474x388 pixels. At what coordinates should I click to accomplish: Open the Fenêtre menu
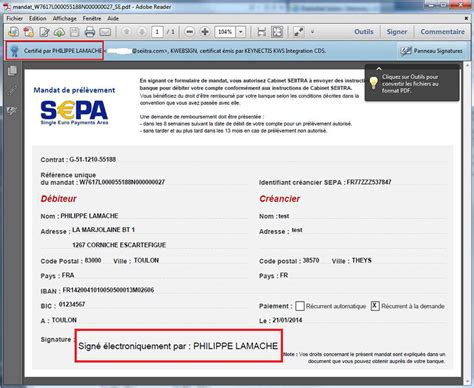pos(92,18)
